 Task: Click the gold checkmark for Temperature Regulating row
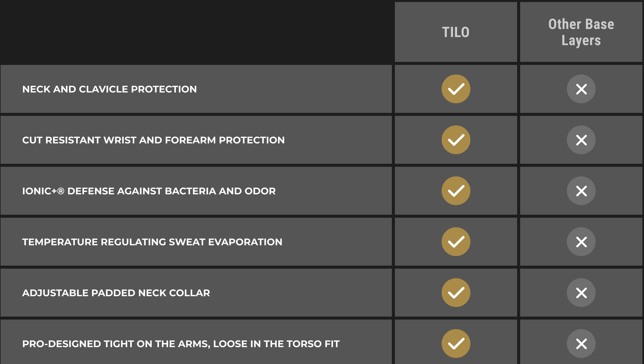(x=456, y=242)
